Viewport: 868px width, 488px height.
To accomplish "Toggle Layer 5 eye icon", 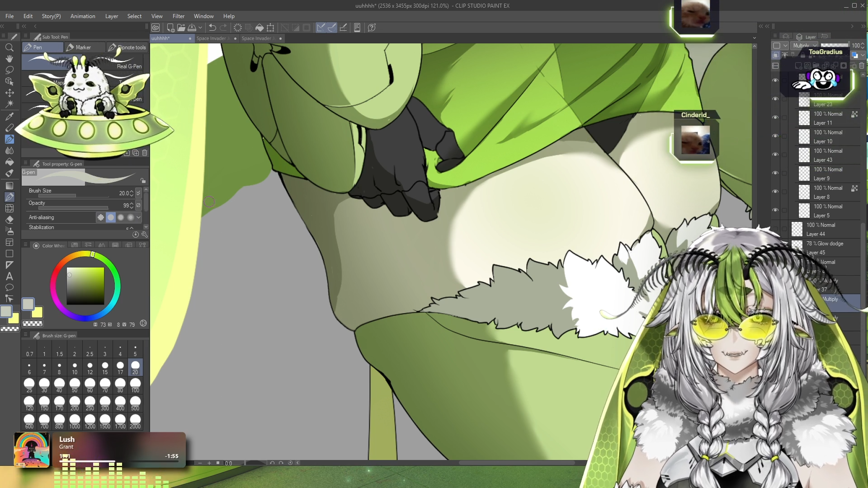I will (775, 211).
